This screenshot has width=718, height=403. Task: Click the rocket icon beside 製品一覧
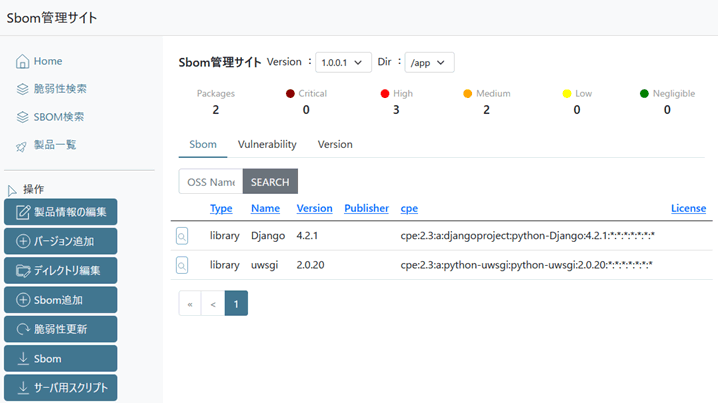click(x=22, y=147)
